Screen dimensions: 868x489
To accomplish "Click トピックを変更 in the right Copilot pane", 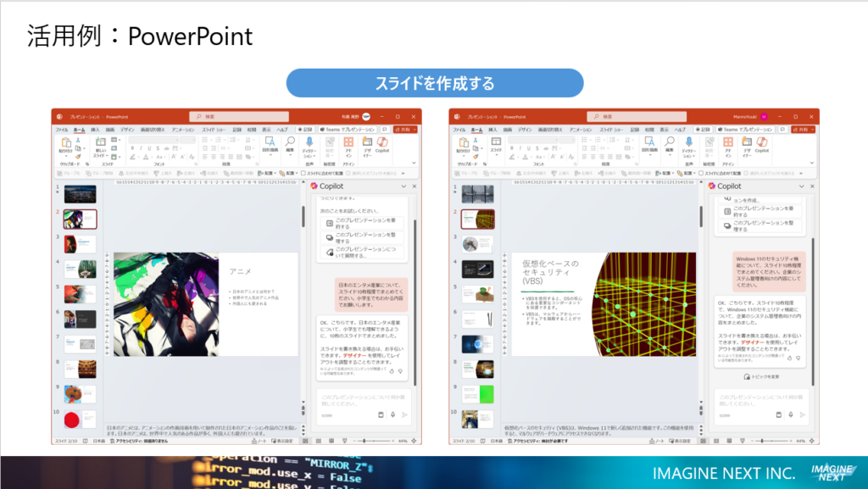I will tap(762, 376).
